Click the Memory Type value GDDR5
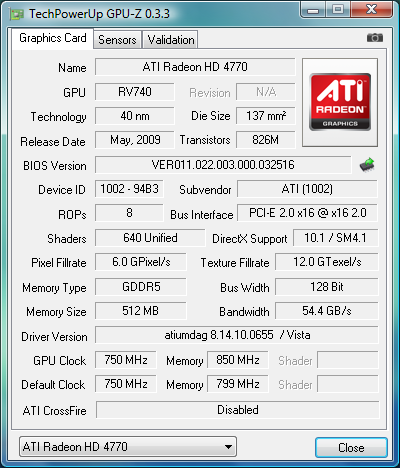Image resolution: width=400 pixels, height=468 pixels. coord(141,287)
